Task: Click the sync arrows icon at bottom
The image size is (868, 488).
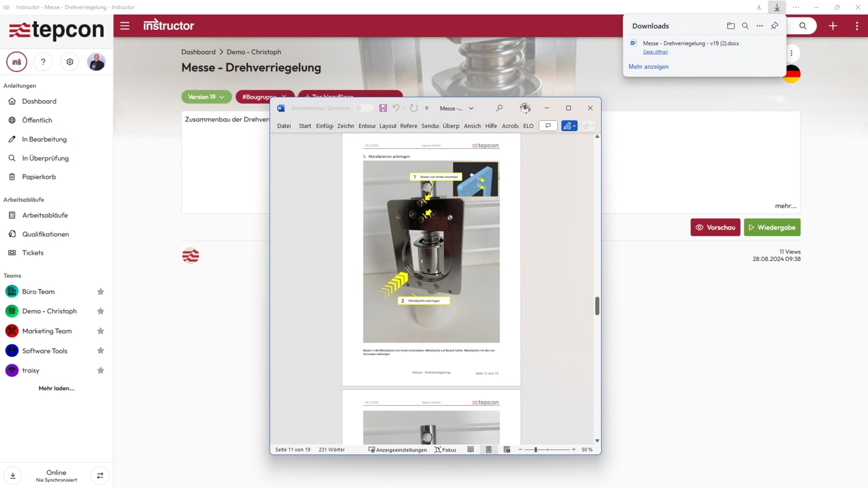Action: (x=100, y=476)
